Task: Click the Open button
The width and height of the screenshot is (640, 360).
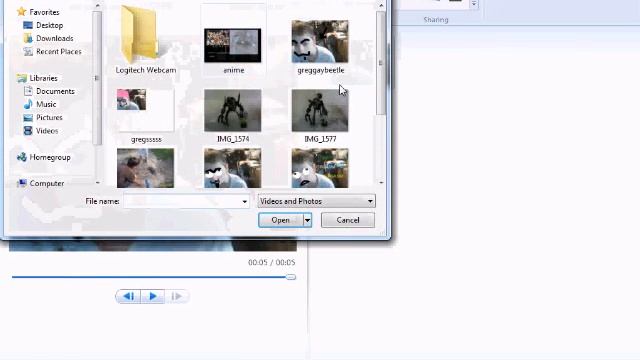Action: (281, 220)
